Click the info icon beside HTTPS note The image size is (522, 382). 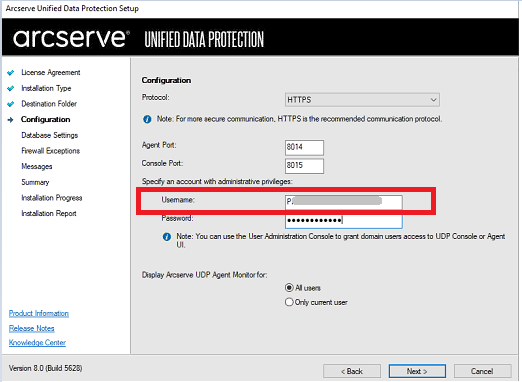147,119
